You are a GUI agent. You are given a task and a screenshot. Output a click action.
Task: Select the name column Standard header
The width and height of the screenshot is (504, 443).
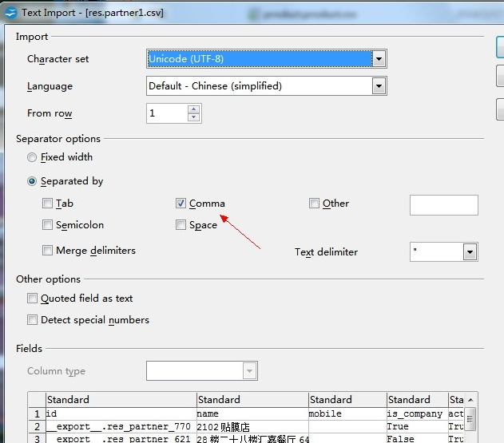click(252, 400)
